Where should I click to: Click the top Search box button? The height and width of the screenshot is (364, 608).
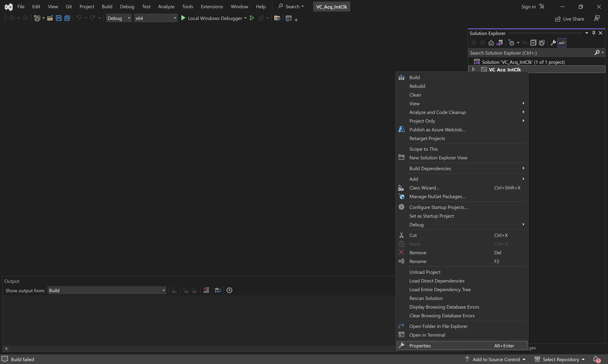point(291,7)
